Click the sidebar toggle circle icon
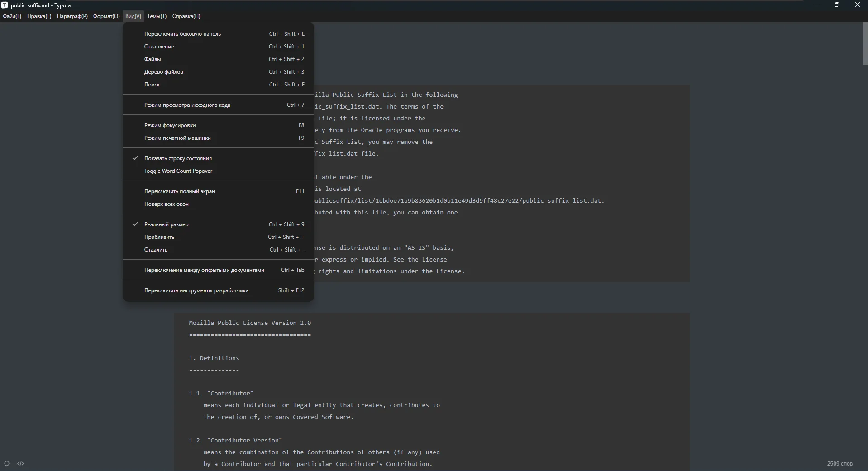This screenshot has width=868, height=471. click(x=7, y=463)
